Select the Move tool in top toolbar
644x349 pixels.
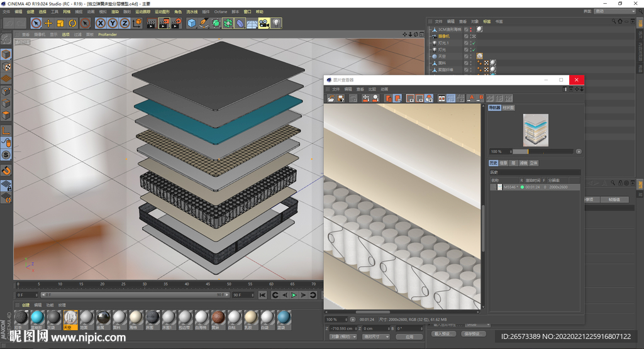point(47,23)
